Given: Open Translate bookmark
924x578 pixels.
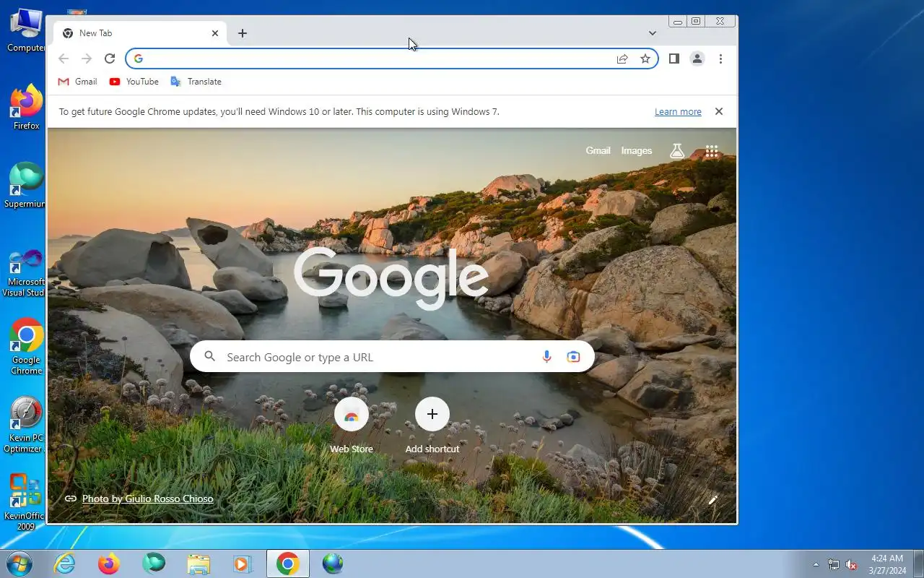Looking at the screenshot, I should tap(196, 82).
